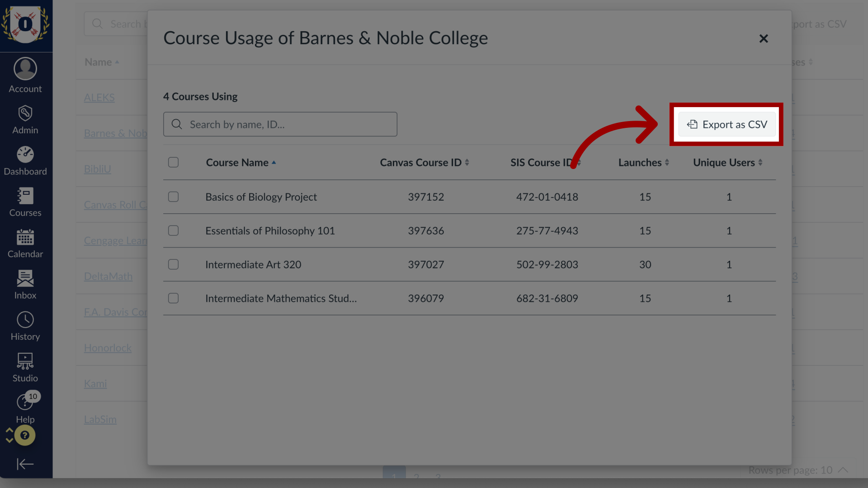Click SIS Course ID 275-77-4943

(547, 230)
